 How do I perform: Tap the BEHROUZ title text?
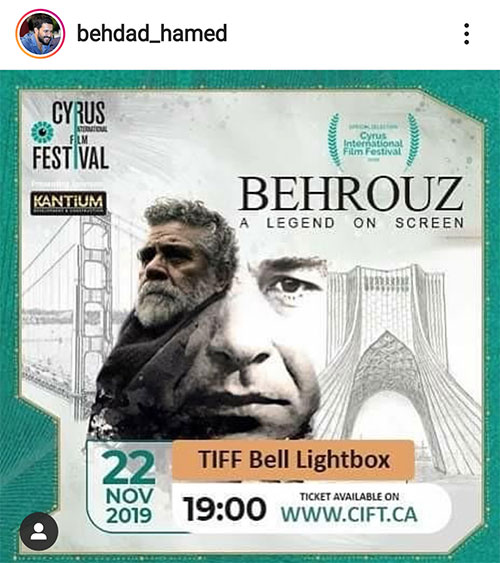pyautogui.click(x=350, y=194)
